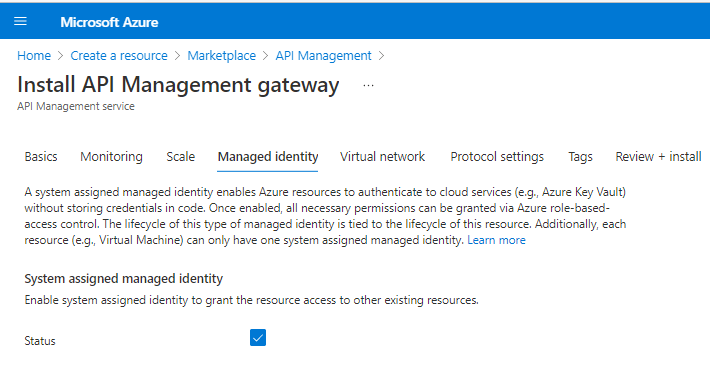Select the Managed identity tab
The width and height of the screenshot is (710, 384).
268,157
